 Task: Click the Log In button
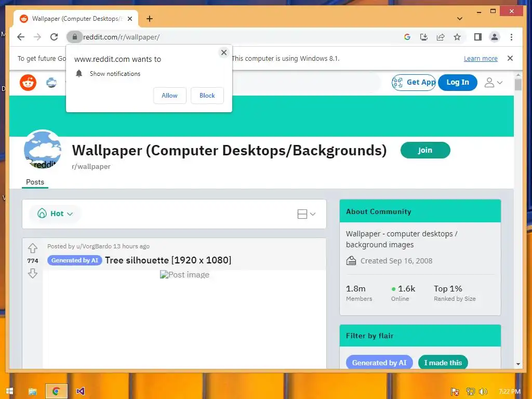[x=457, y=82]
